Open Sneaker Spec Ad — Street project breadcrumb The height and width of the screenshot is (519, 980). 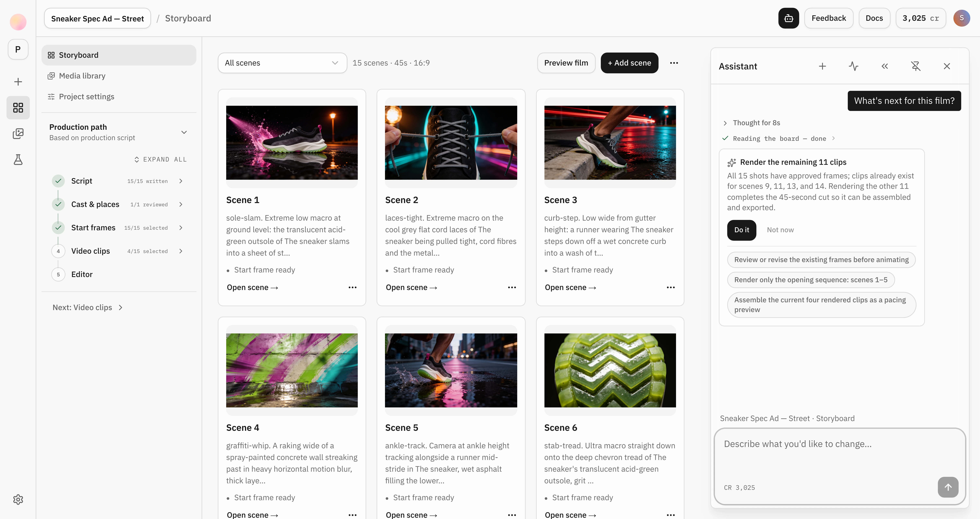coord(97,18)
